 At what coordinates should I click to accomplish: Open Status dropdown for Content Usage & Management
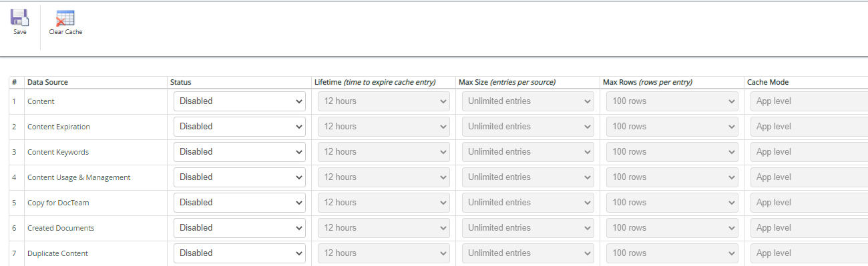tap(240, 177)
